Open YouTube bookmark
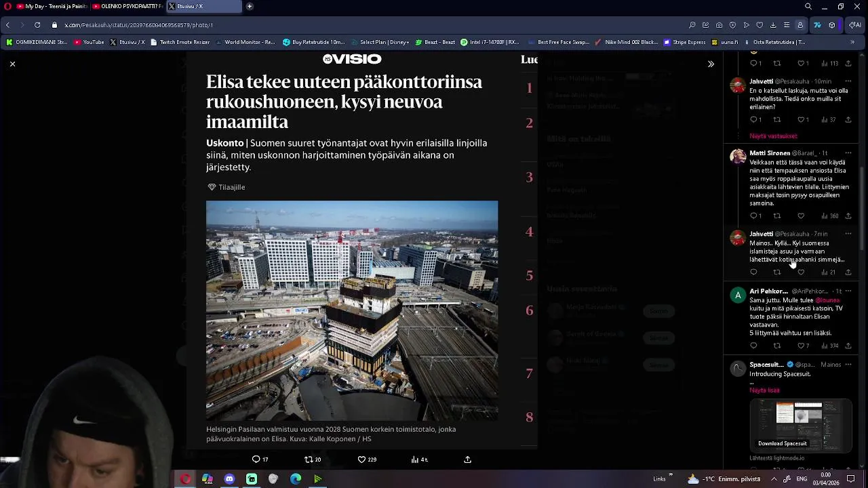This screenshot has height=488, width=868. (89, 42)
